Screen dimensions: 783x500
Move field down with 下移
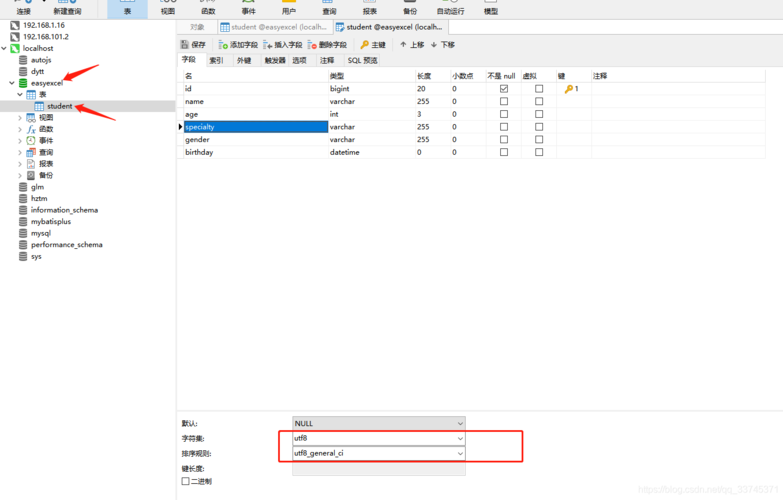pyautogui.click(x=442, y=44)
